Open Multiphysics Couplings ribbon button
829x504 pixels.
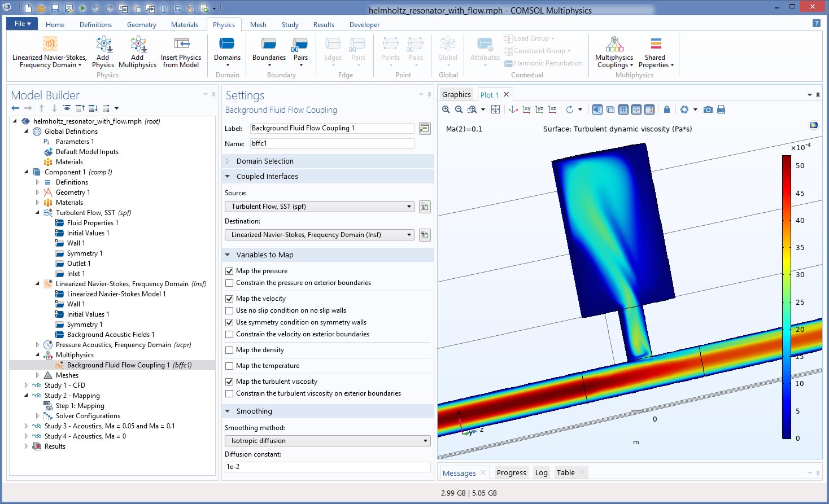(x=614, y=52)
